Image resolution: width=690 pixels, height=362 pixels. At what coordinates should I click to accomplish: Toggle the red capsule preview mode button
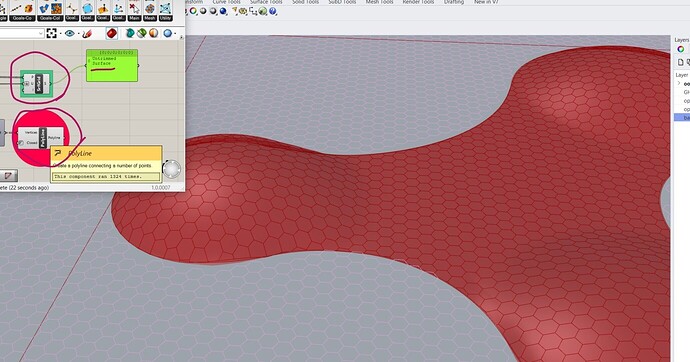click(112, 33)
